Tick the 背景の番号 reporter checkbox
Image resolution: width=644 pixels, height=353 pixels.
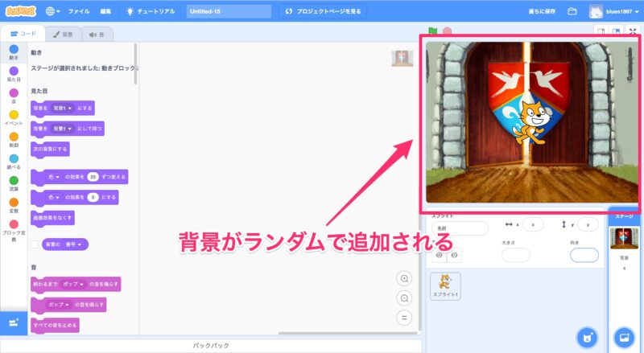point(35,244)
